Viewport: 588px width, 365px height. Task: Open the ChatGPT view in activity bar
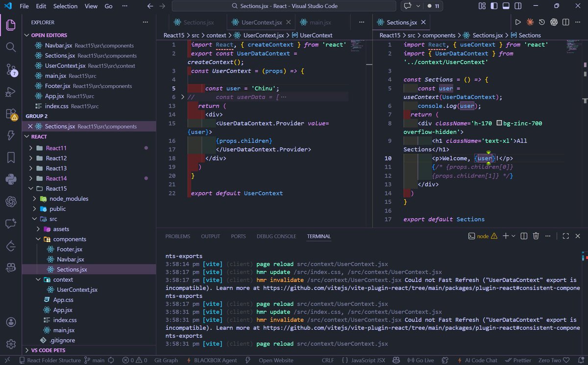pos(11,201)
